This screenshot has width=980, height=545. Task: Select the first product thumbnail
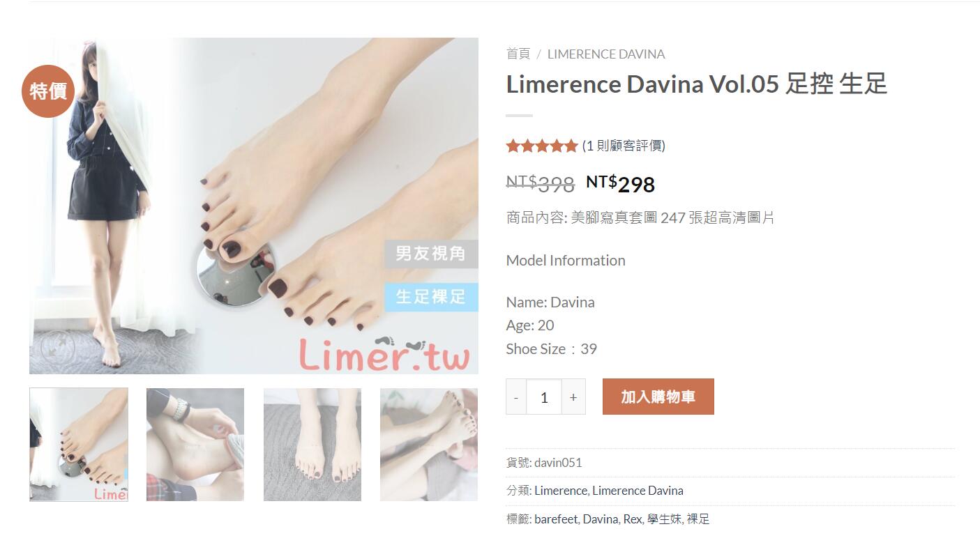click(79, 445)
